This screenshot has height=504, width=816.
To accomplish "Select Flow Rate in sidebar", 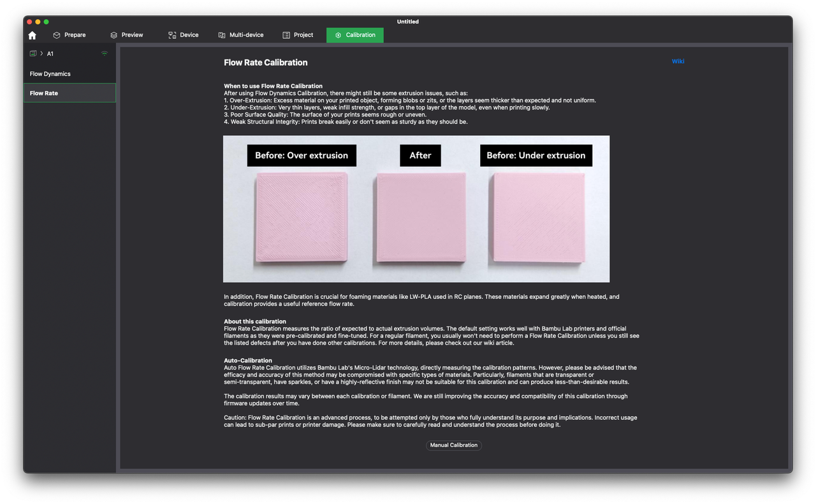I will point(44,93).
